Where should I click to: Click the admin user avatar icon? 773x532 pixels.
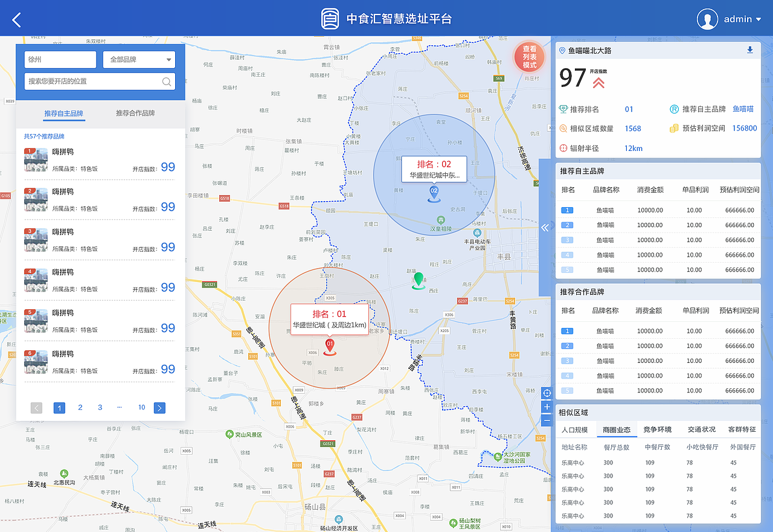point(707,19)
